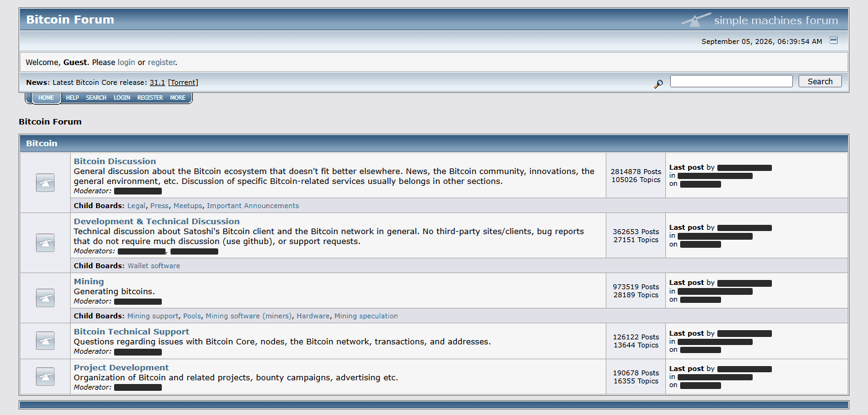
Task: Open the Legal child board
Action: 136,206
